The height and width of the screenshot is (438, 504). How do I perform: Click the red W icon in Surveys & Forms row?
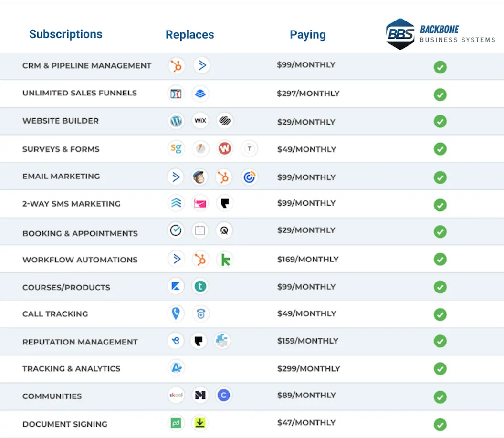click(x=225, y=148)
